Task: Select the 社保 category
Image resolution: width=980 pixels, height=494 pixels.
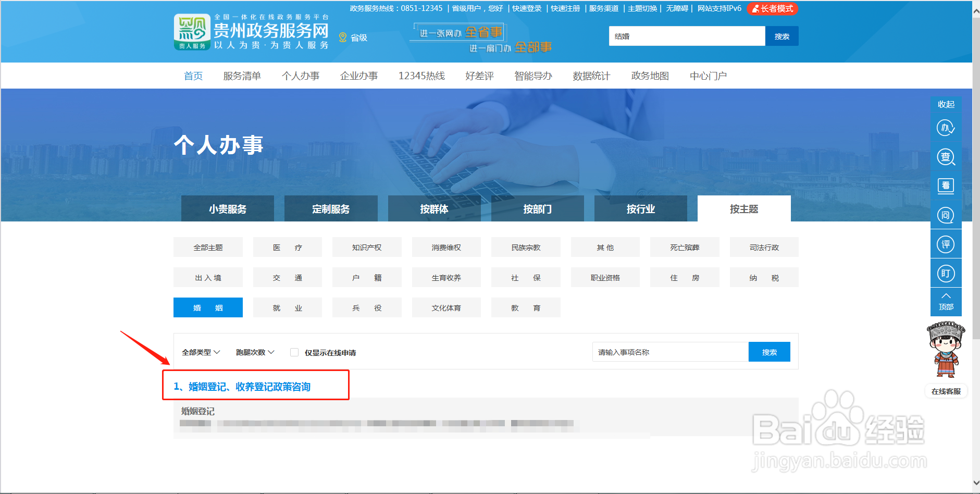Action: point(526,277)
